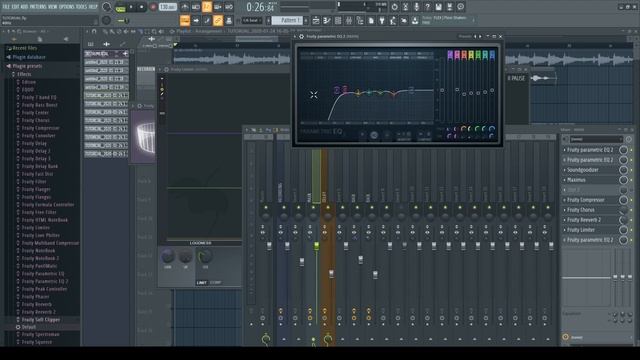Viewport: 640px width, 360px height.
Task: Click the circular undo history icon
Action: [394, 7]
